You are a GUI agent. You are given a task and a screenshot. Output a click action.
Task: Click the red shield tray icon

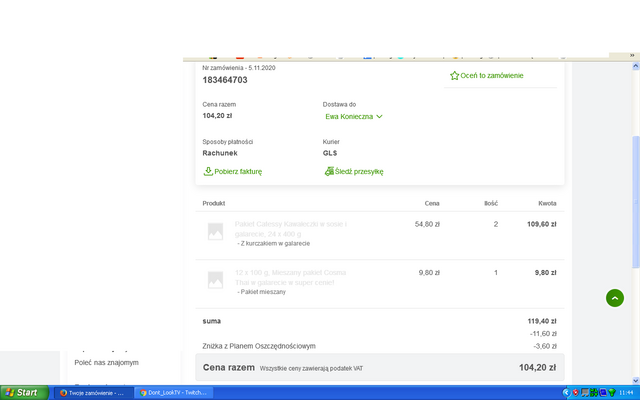(x=576, y=393)
